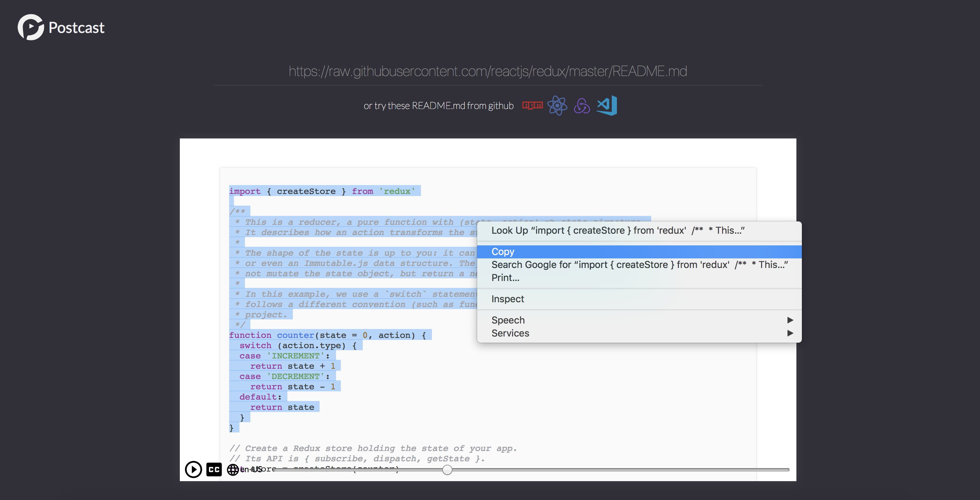Load the Redux README icon
Viewport: 980px width, 500px height.
pyautogui.click(x=582, y=106)
